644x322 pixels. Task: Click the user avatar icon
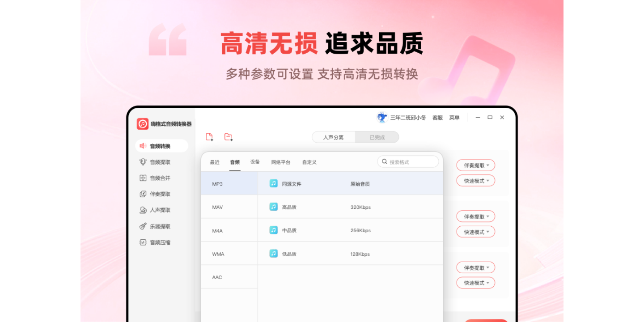(382, 118)
